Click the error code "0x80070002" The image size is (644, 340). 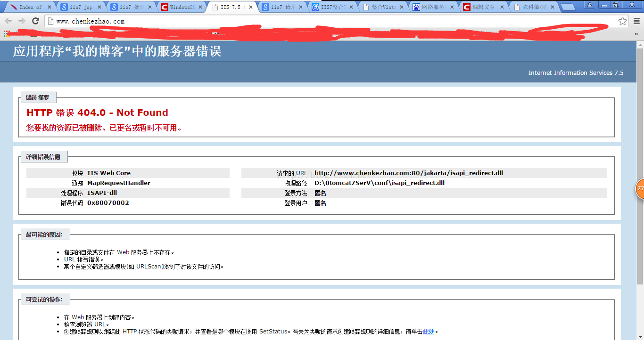(x=108, y=203)
